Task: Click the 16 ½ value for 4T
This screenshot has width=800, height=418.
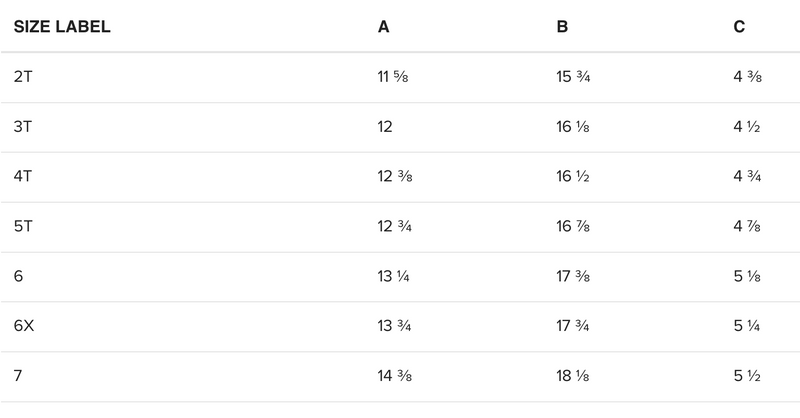Action: point(573,177)
